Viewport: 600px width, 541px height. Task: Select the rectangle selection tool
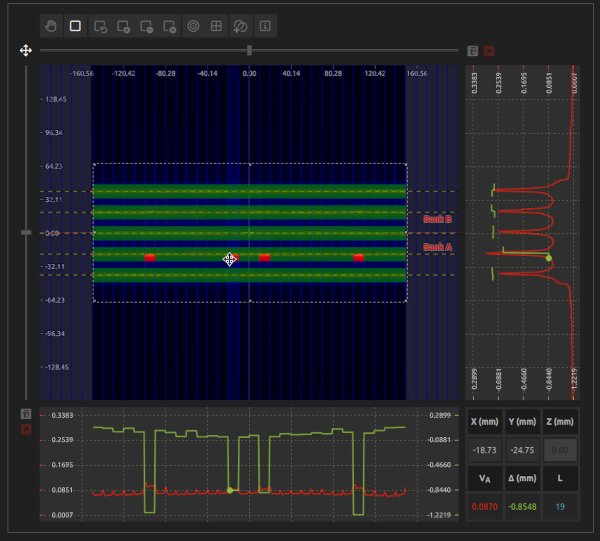[x=76, y=26]
